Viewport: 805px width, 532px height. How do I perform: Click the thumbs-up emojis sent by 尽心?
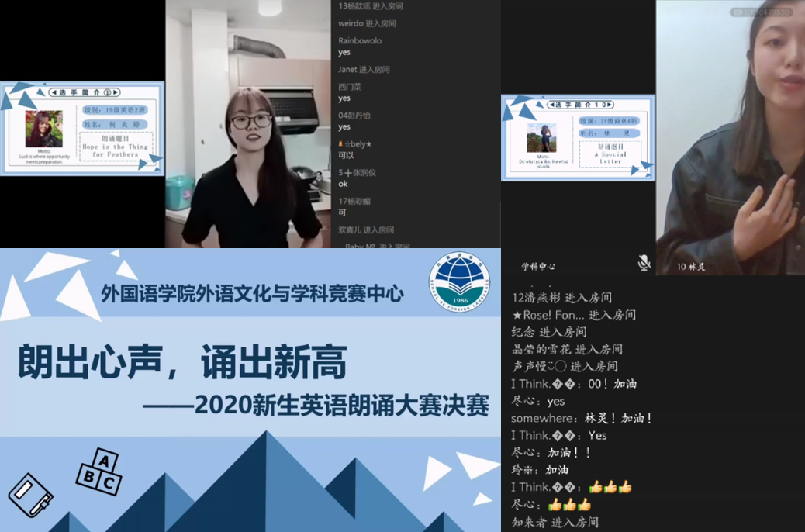click(569, 505)
